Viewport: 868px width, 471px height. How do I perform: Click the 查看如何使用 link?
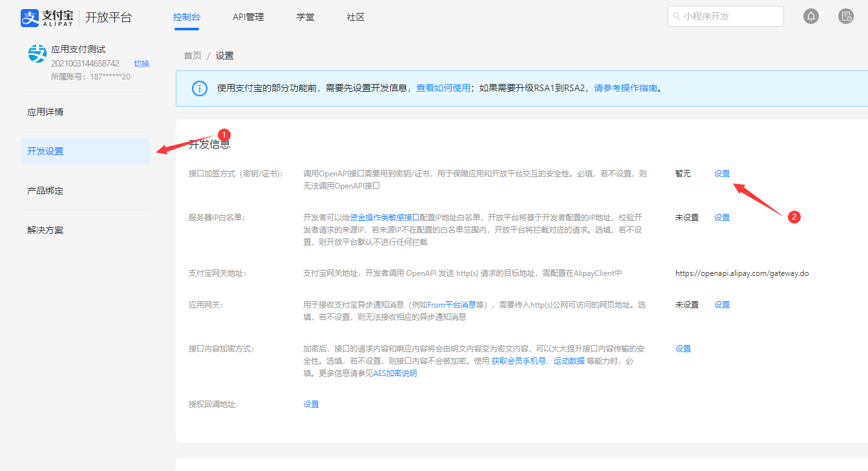click(x=443, y=89)
